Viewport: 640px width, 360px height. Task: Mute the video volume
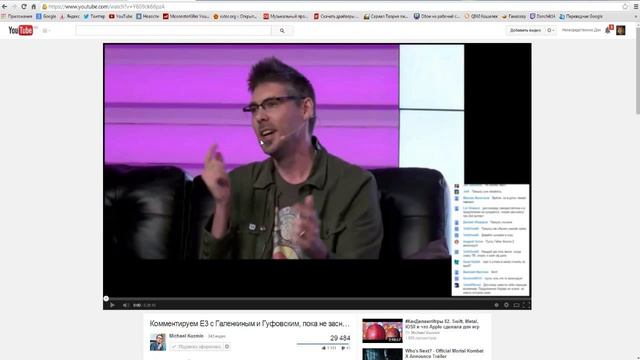[x=125, y=305]
